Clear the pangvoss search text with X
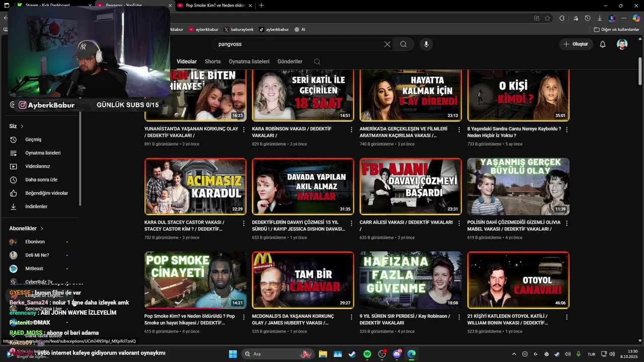 [x=387, y=44]
